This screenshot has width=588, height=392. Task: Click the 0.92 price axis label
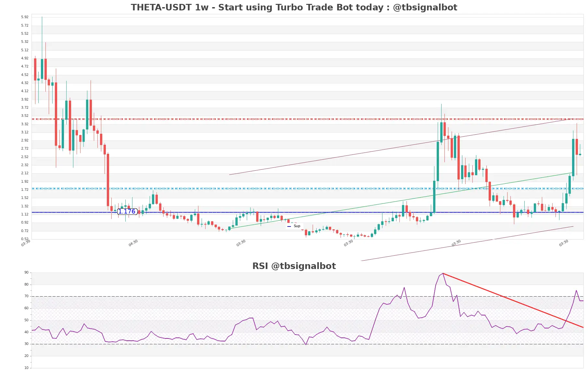click(x=25, y=222)
